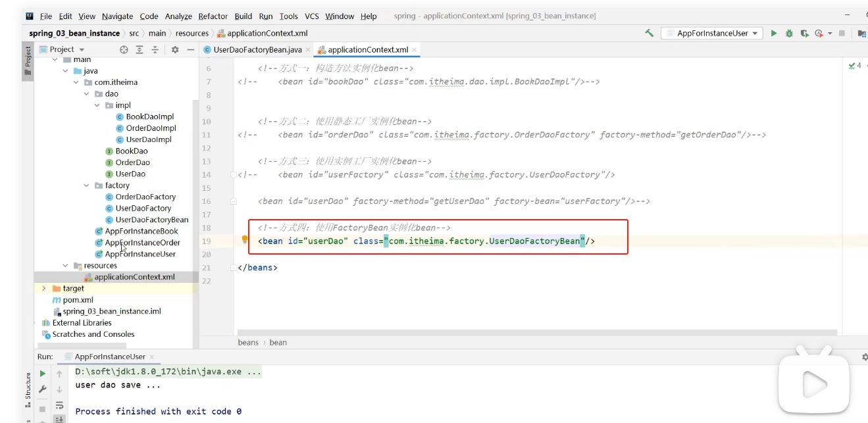Open the arrow next to the profiler icon
The width and height of the screenshot is (868, 423).
pos(830,33)
